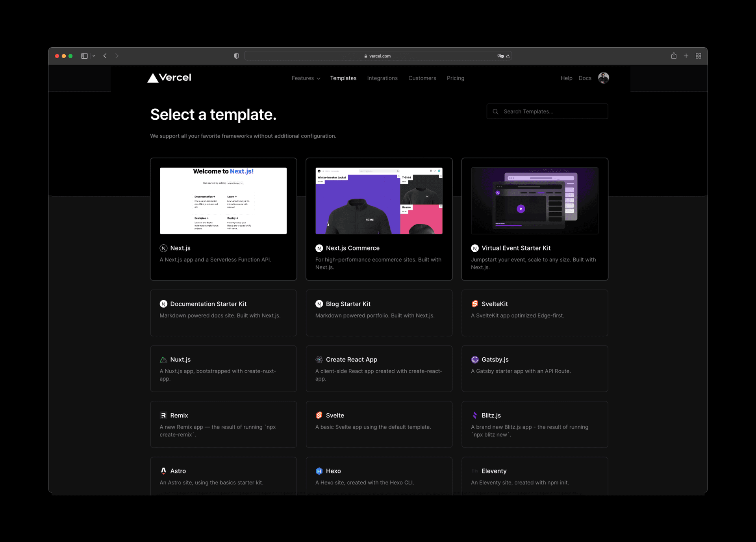Screen dimensions: 756x542
Task: Open sidebar options chevron dropdown
Action: pos(94,56)
